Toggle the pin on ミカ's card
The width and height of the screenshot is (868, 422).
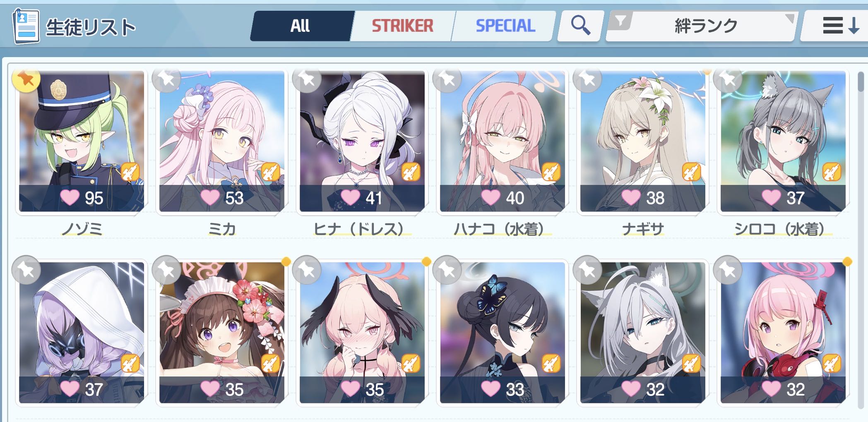click(x=166, y=79)
